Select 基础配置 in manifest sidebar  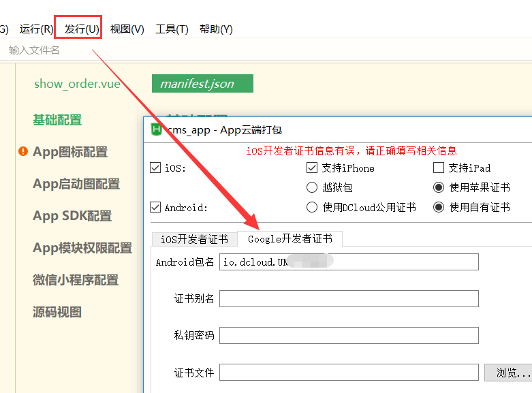(57, 120)
